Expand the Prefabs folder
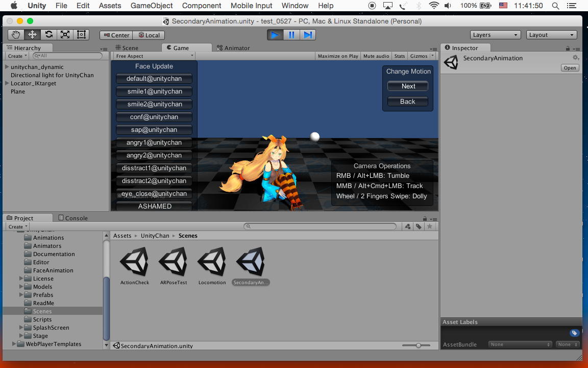Viewport: 588px width, 368px height. click(x=21, y=295)
